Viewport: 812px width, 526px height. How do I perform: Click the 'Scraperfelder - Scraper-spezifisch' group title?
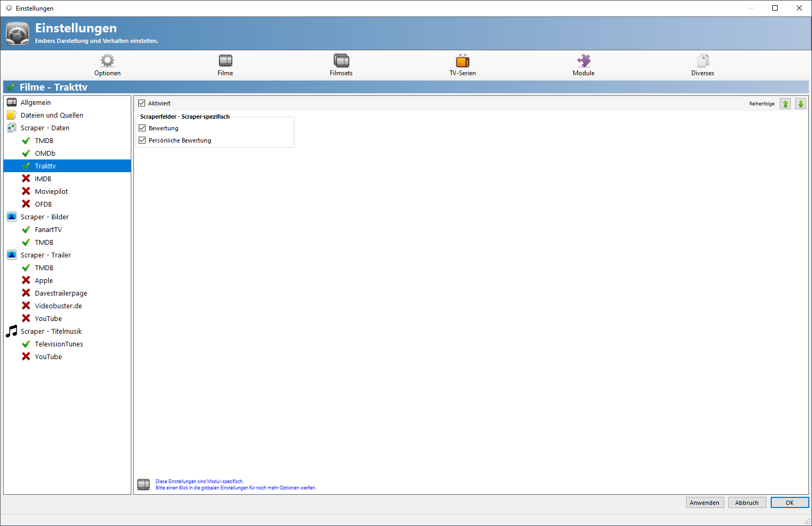coord(185,117)
